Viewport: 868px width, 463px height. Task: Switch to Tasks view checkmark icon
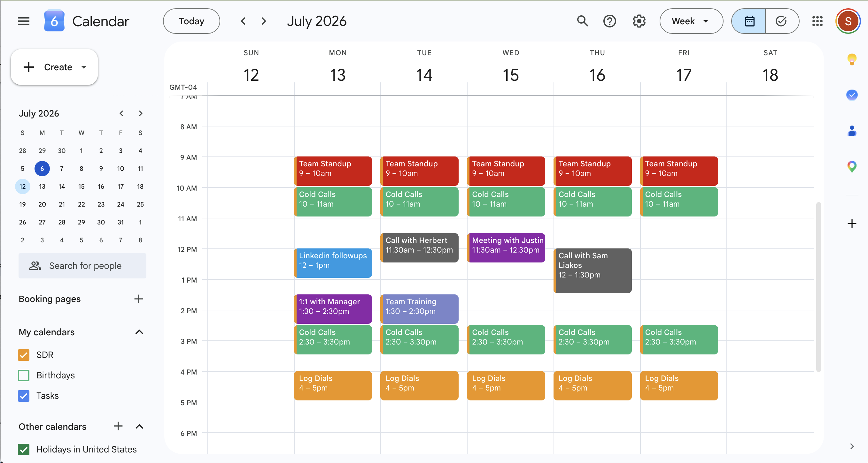[782, 21]
